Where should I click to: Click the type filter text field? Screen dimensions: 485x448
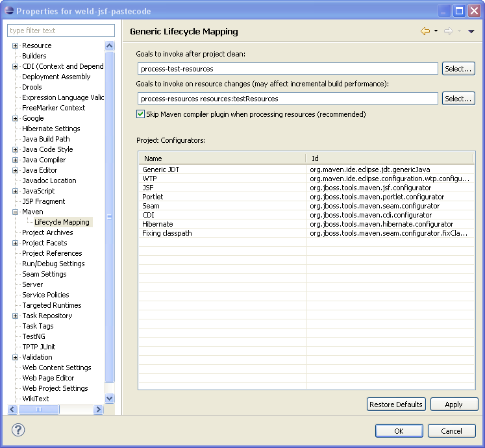[x=61, y=31]
